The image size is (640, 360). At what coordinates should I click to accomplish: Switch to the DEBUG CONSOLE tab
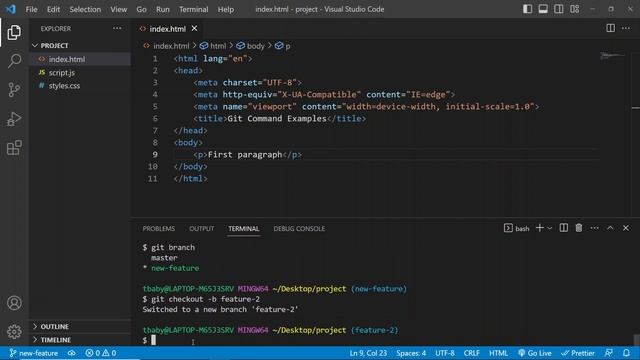299,229
